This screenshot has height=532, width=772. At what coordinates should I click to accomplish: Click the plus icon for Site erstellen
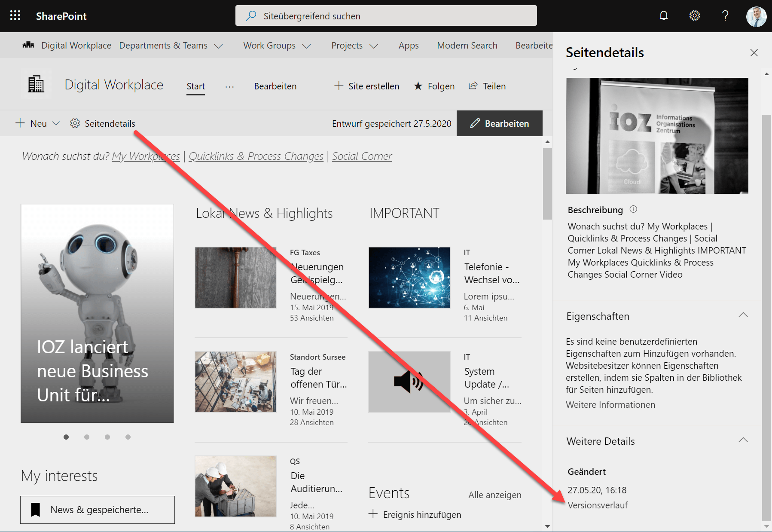339,86
